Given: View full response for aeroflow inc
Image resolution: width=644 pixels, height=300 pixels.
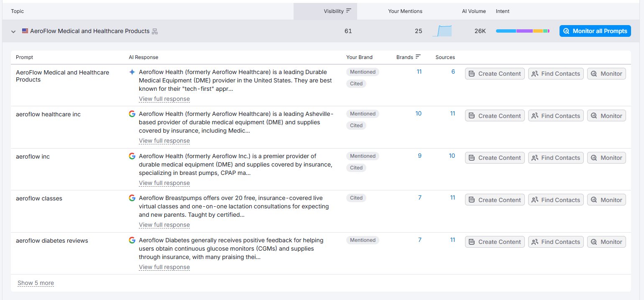Looking at the screenshot, I should click(164, 183).
